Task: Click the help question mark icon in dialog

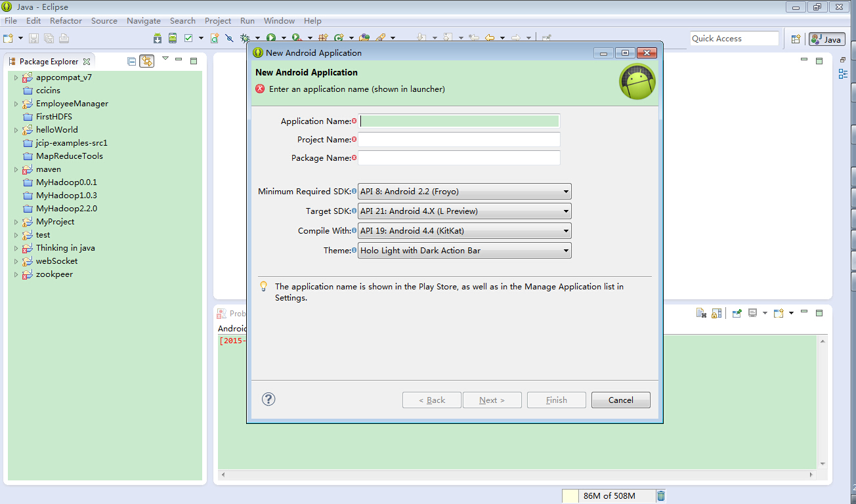Action: pyautogui.click(x=268, y=399)
